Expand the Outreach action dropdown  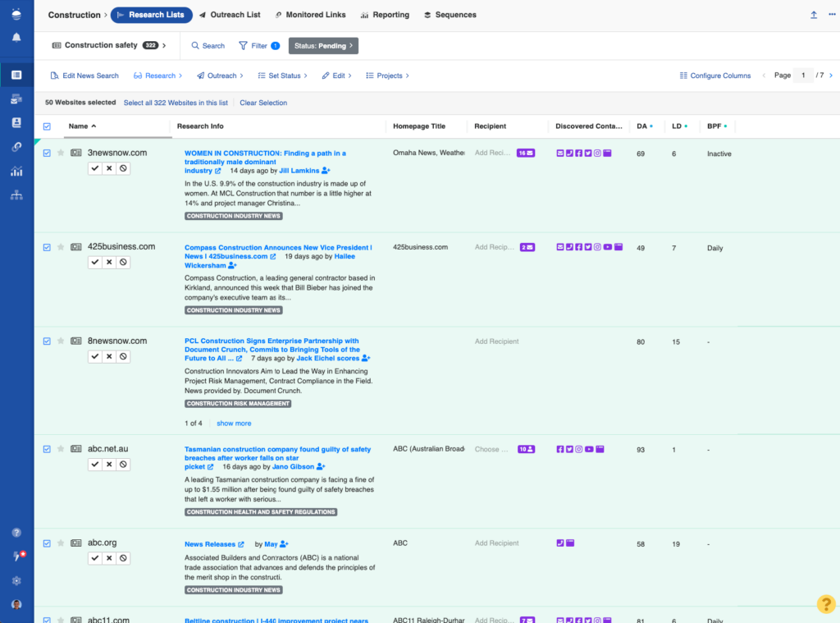click(x=220, y=76)
